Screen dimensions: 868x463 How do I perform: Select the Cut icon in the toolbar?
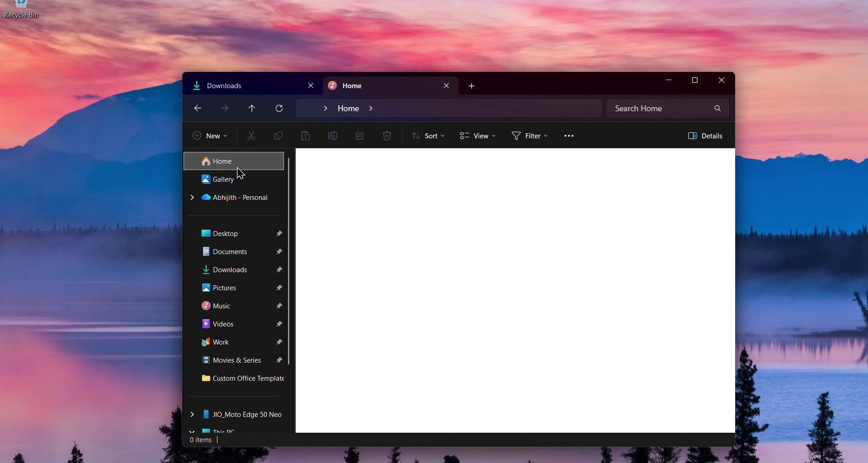click(x=252, y=136)
